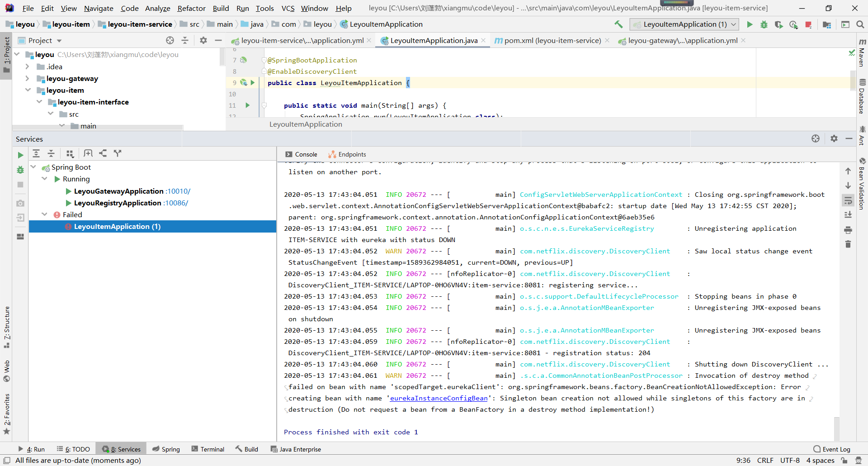
Task: Click port link :10010/ of LeyouGatewayApplication
Action: click(178, 191)
